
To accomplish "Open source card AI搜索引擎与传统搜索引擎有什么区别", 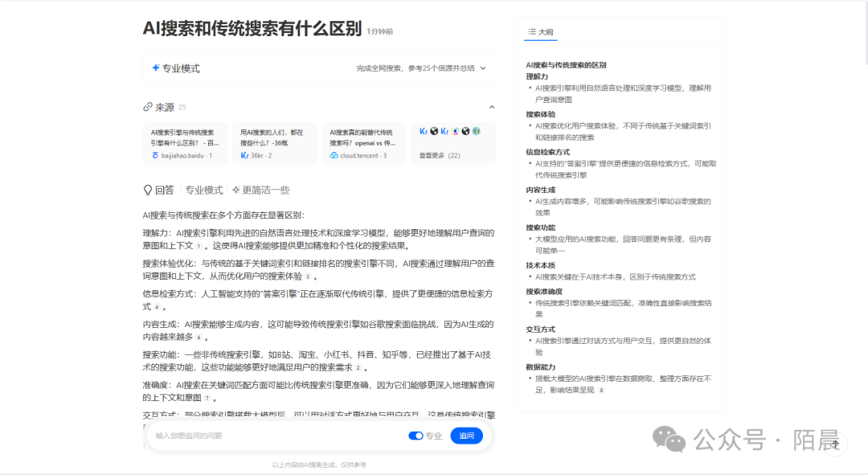I will (x=185, y=143).
